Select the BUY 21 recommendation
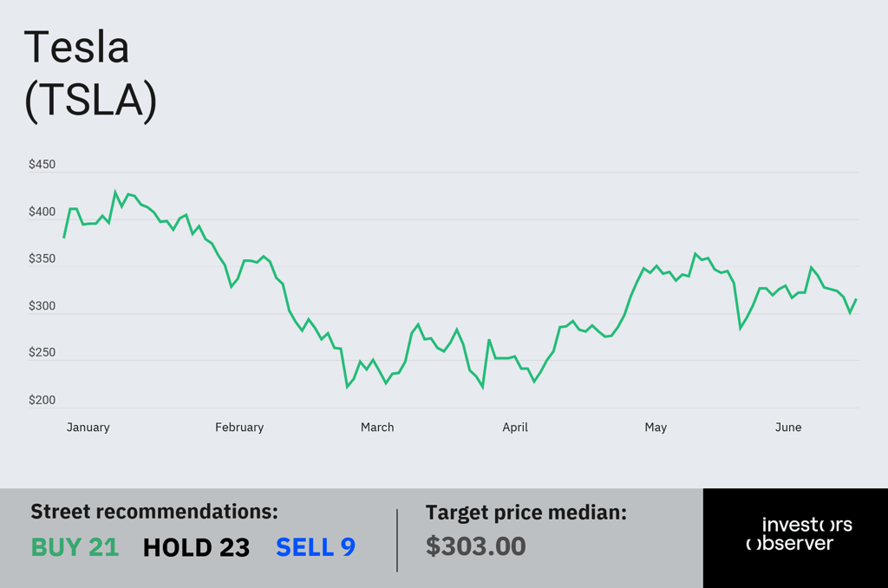This screenshot has height=588, width=888. (75, 547)
